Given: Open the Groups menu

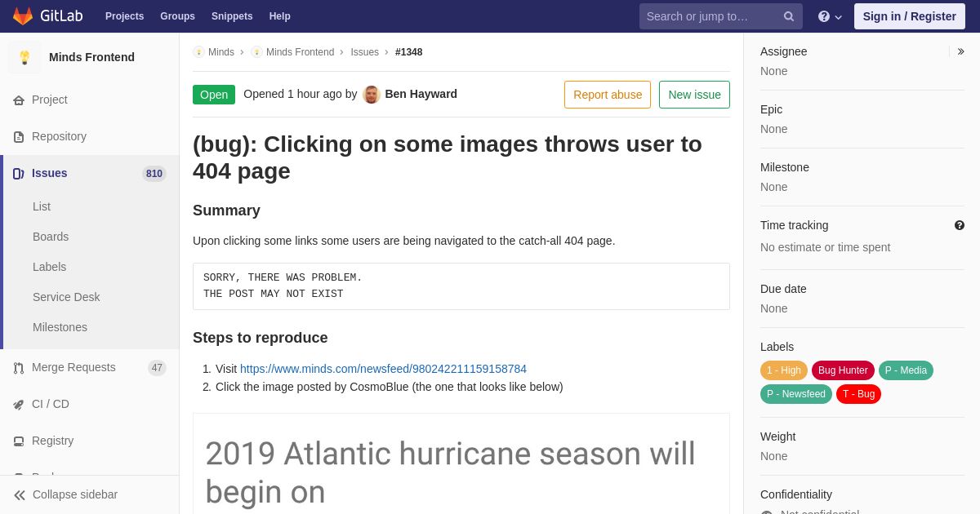Looking at the screenshot, I should pyautogui.click(x=177, y=16).
